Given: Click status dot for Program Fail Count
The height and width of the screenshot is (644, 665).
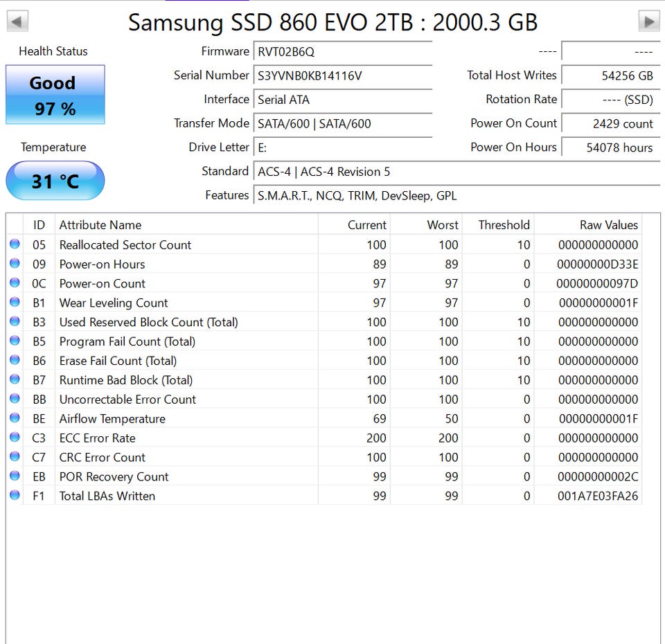Looking at the screenshot, I should point(15,341).
